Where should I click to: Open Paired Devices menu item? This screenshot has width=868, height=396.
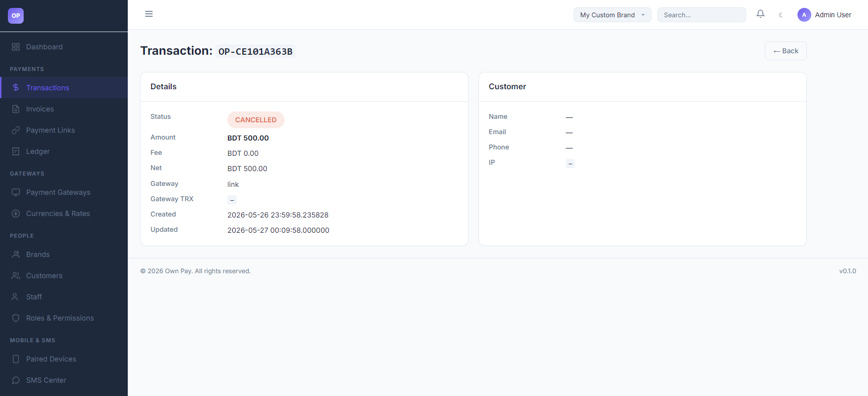click(x=64, y=359)
